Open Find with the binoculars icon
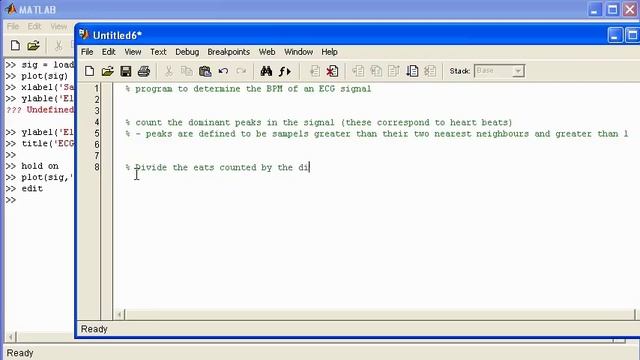Screen dimensions: 640x360 266,71
